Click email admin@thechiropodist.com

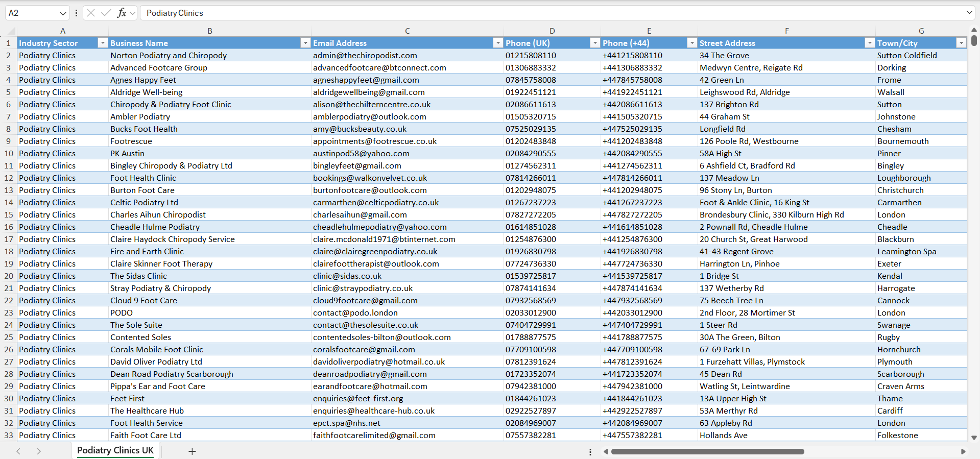(408, 55)
